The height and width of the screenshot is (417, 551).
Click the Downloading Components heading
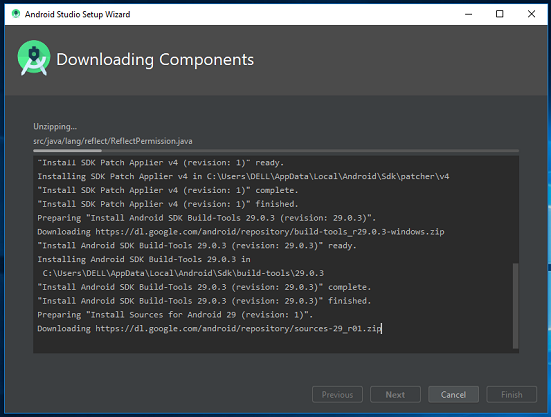click(x=155, y=59)
